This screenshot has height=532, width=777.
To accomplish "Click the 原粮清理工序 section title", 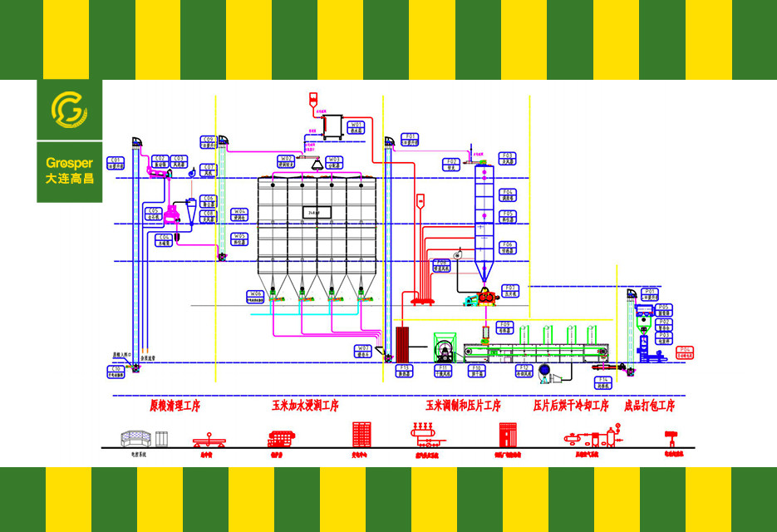I will 175,406.
